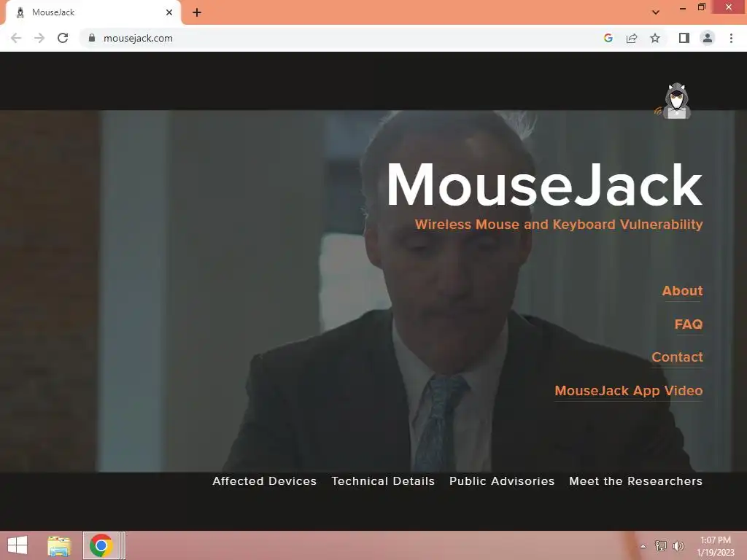Go to Meet the Researchers
This screenshot has height=560, width=747.
tap(635, 481)
